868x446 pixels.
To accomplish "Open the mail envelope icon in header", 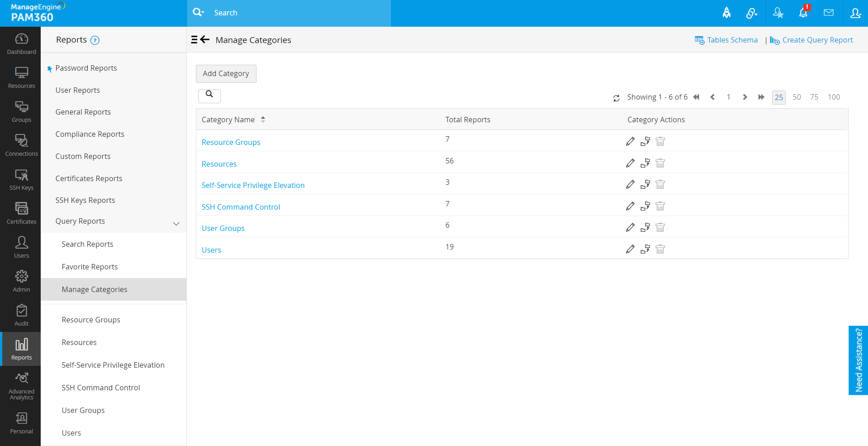I will tap(829, 13).
